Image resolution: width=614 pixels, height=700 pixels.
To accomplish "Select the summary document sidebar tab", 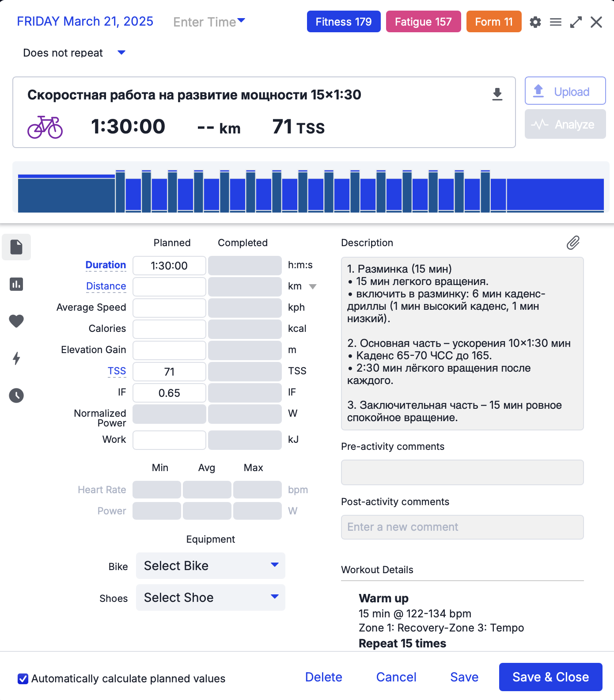I will [x=16, y=247].
